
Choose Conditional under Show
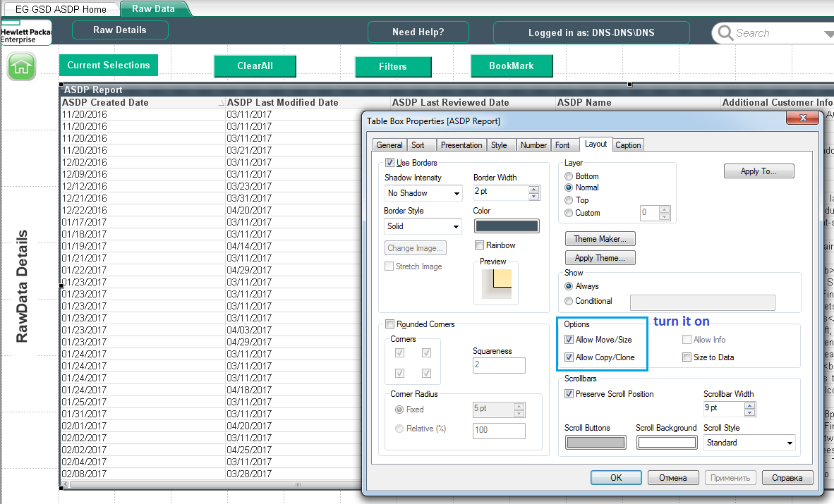click(569, 301)
